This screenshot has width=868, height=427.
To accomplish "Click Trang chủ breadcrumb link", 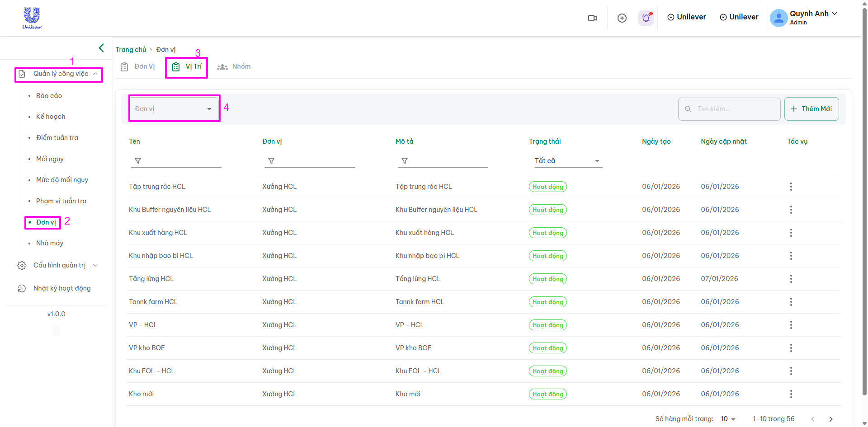I will 131,50.
